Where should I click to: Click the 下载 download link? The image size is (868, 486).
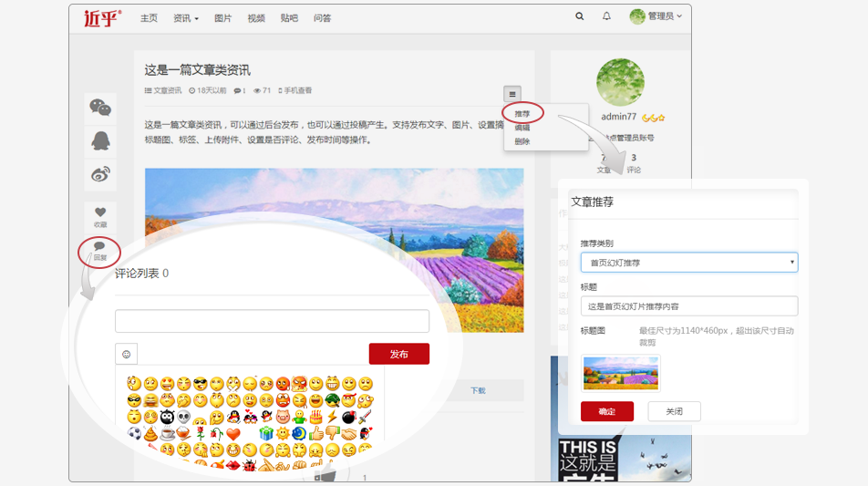coord(479,391)
